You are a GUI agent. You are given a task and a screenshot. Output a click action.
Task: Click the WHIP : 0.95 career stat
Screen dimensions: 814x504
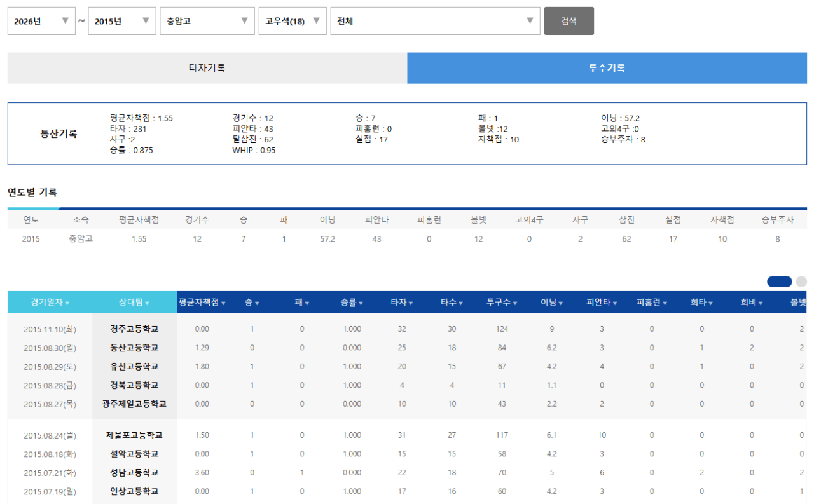(x=254, y=151)
